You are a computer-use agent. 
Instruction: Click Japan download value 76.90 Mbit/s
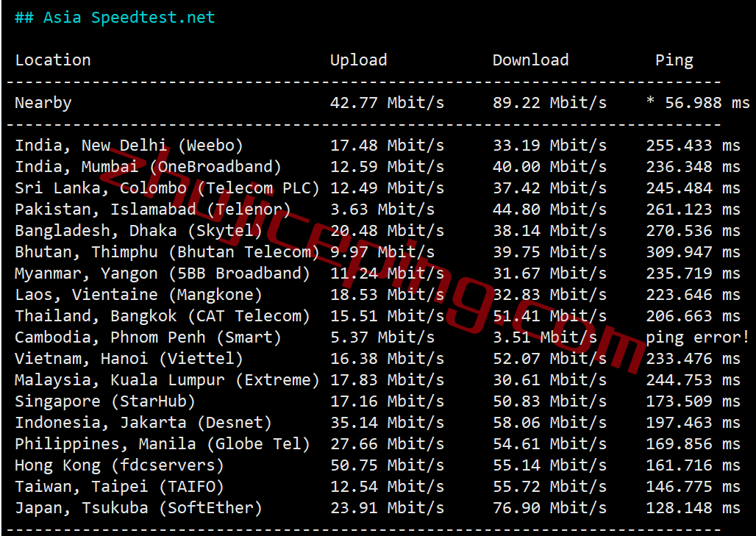point(549,507)
